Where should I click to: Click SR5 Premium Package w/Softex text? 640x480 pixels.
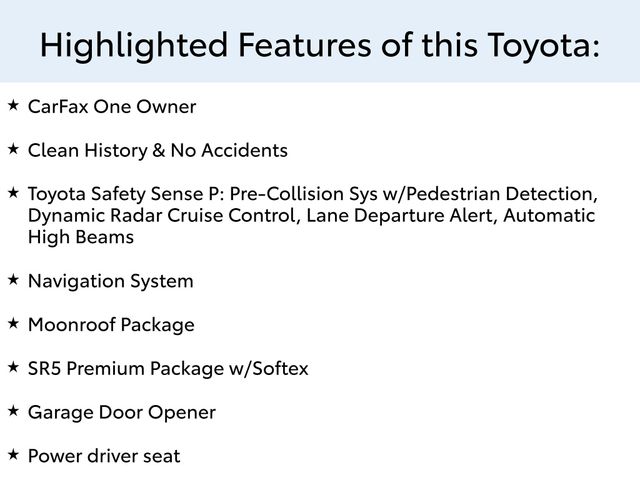tap(168, 369)
